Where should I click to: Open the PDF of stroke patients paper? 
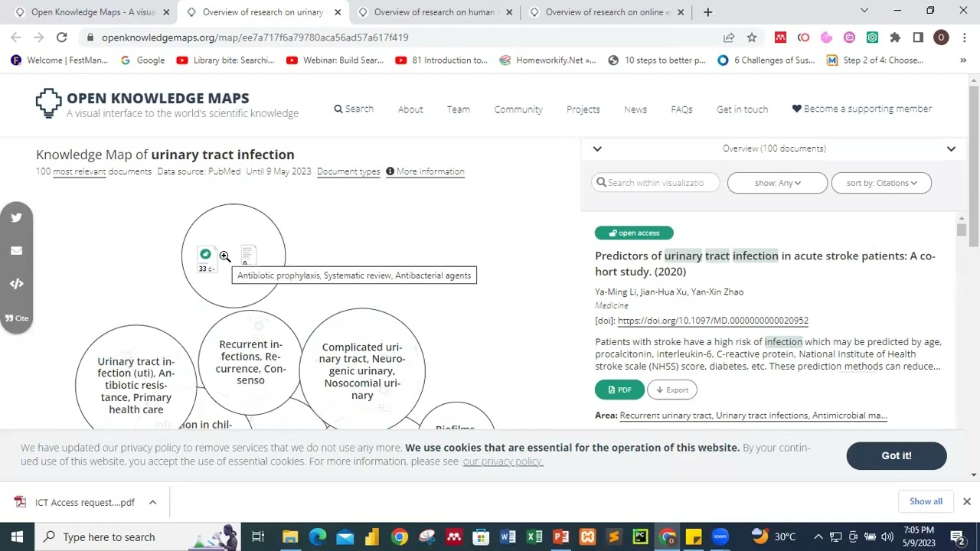click(619, 390)
